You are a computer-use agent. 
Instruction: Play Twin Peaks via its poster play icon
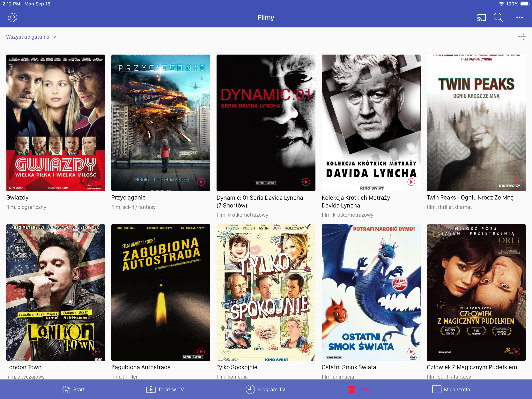coord(516,182)
